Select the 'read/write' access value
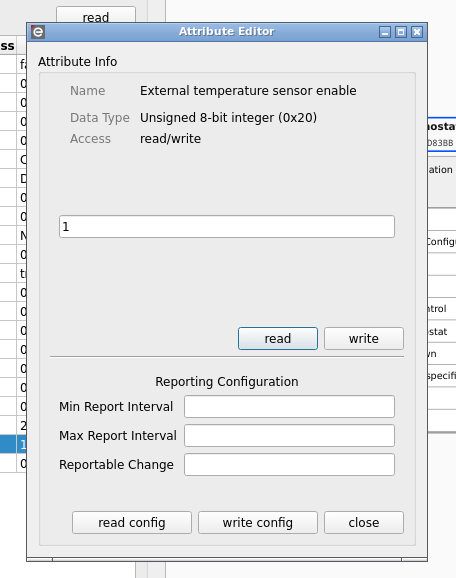Viewport: 456px width, 578px height. tap(170, 139)
